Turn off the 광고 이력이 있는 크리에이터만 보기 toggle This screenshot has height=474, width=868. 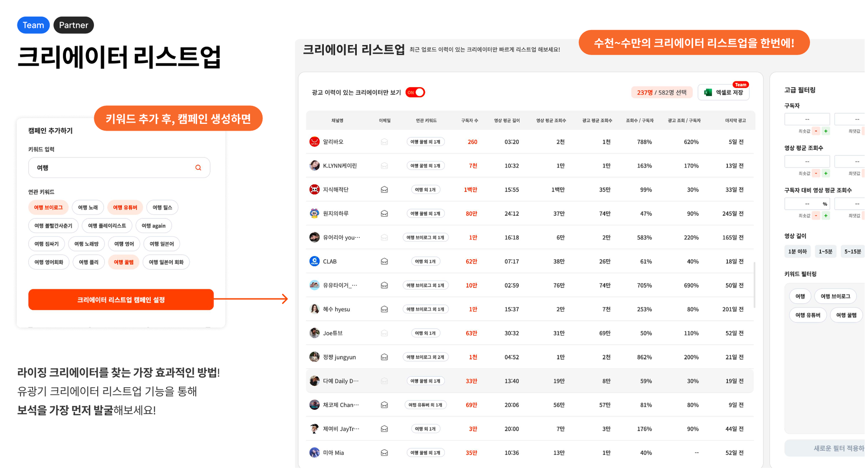point(415,92)
